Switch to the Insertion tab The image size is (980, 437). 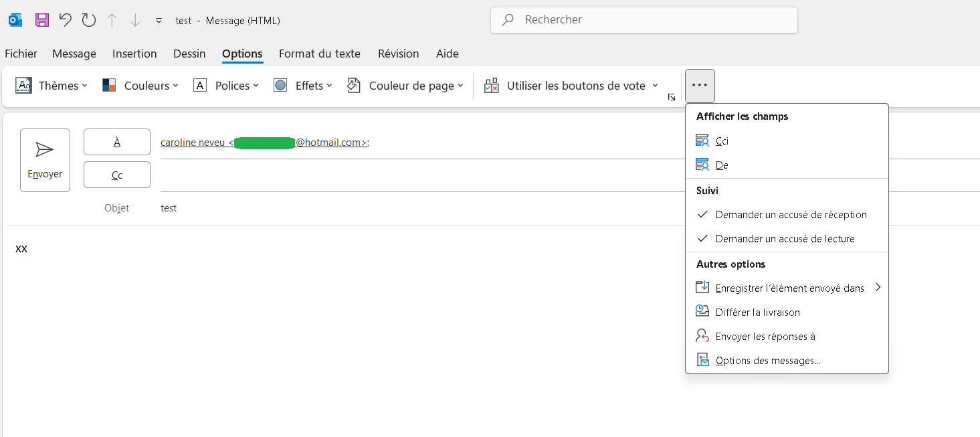coord(134,54)
